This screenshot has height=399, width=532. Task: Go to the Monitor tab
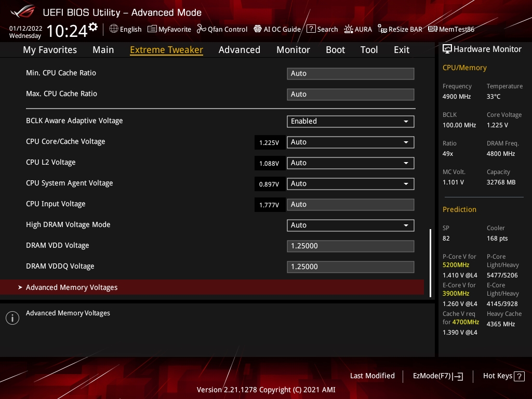(x=293, y=50)
